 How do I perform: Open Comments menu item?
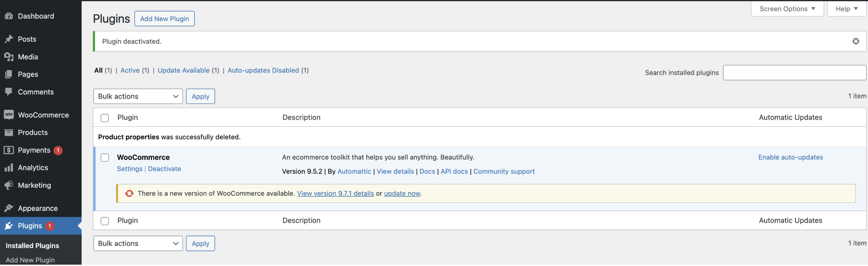[x=36, y=92]
